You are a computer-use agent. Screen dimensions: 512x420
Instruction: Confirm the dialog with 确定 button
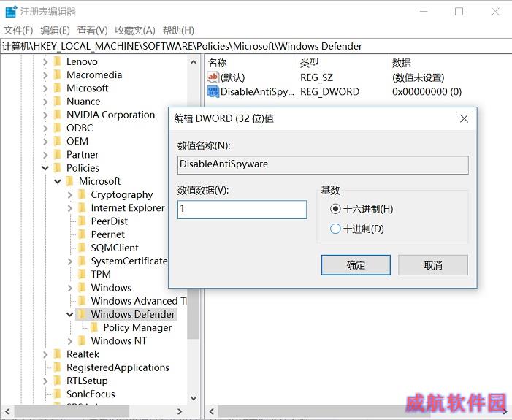tap(356, 265)
